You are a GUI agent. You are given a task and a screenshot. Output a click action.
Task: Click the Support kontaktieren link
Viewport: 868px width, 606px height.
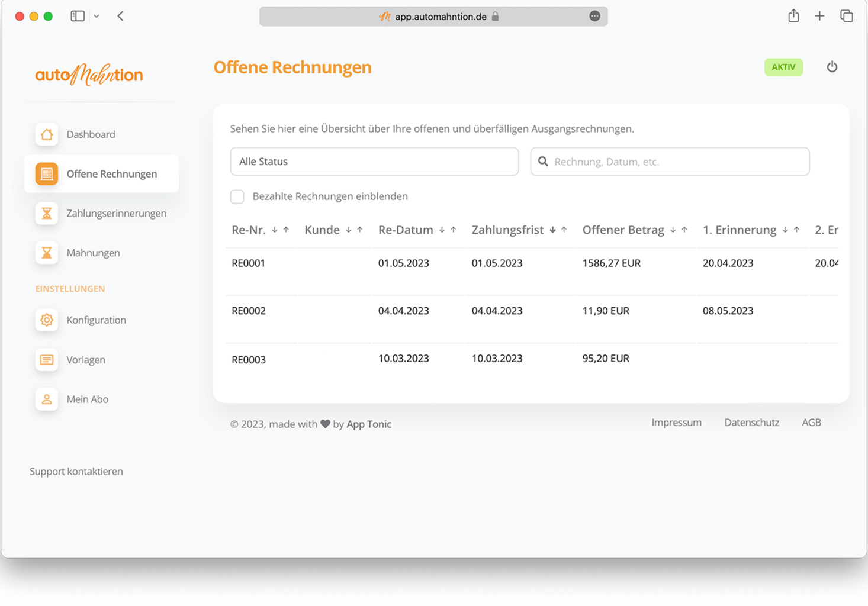coord(76,472)
